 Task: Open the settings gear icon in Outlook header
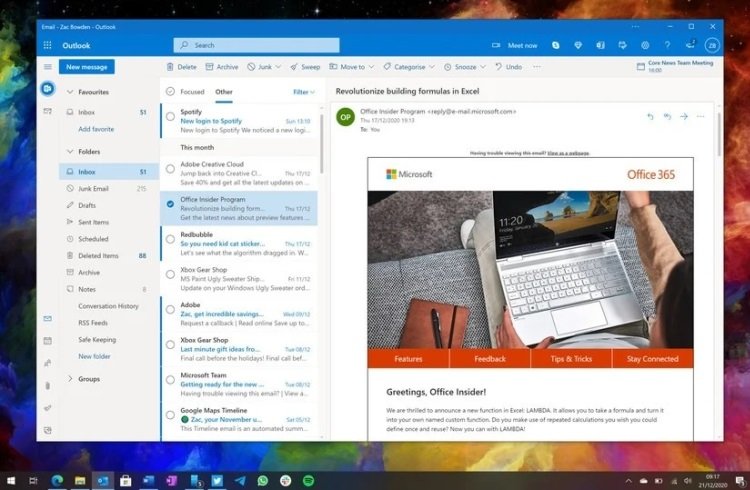click(645, 45)
